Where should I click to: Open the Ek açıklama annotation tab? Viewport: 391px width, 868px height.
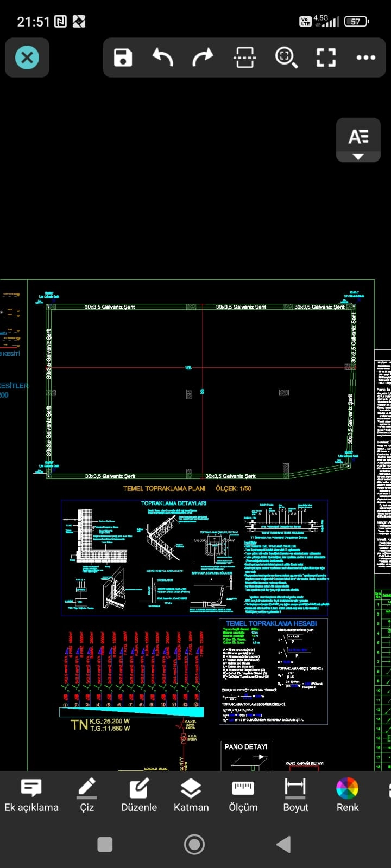point(31,795)
